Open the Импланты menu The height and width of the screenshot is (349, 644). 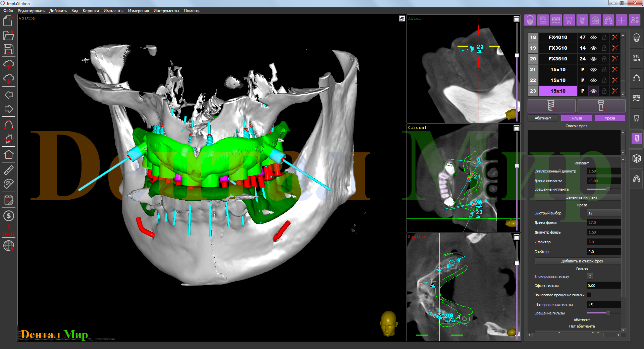tap(113, 11)
